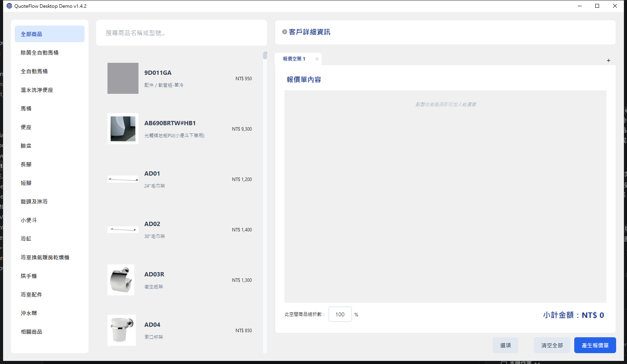
Task: Open the 選項 options button
Action: 506,345
